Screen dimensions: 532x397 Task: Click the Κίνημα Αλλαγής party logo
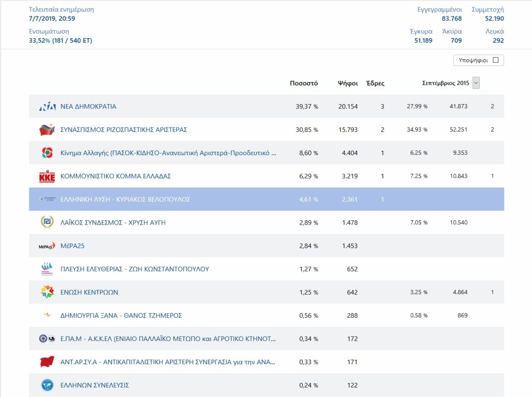47,153
